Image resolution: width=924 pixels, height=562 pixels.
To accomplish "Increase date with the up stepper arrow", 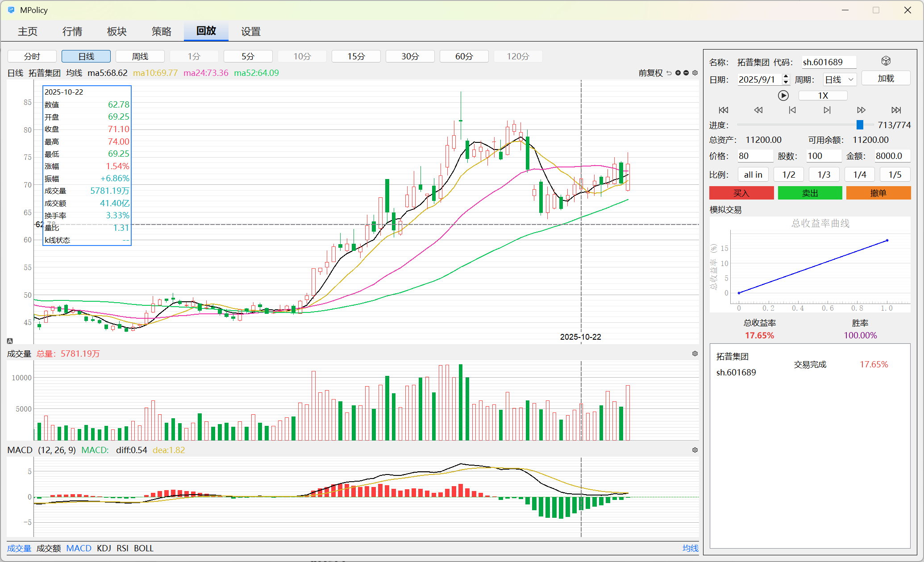I will click(786, 77).
